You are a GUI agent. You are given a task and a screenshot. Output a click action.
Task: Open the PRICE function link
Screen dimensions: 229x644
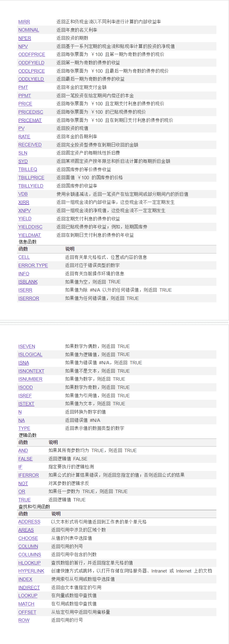(x=25, y=104)
